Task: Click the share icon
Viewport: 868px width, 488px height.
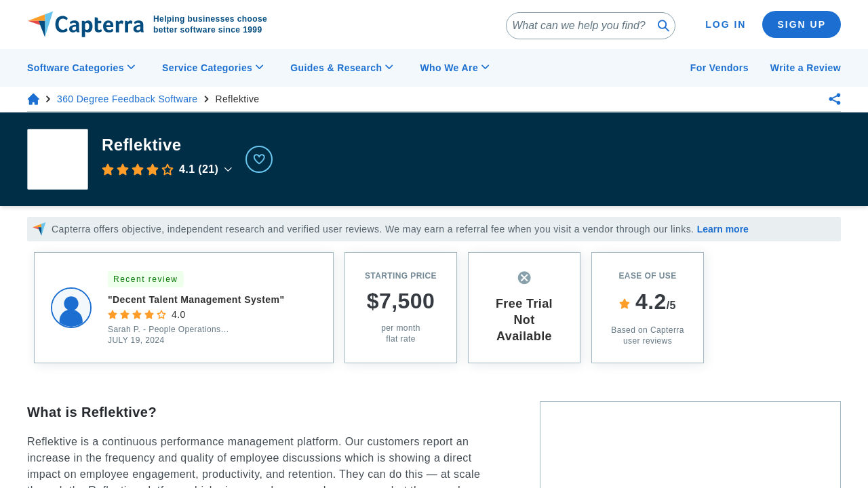Action: [835, 99]
